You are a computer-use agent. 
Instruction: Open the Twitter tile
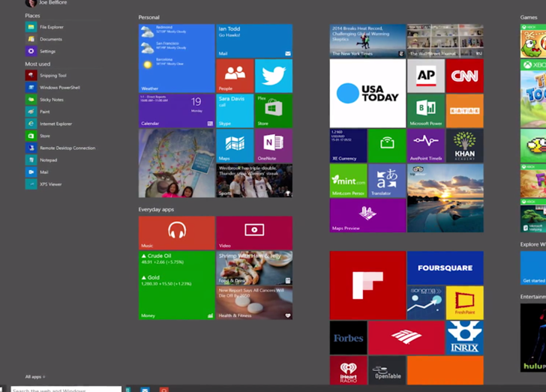pyautogui.click(x=273, y=76)
